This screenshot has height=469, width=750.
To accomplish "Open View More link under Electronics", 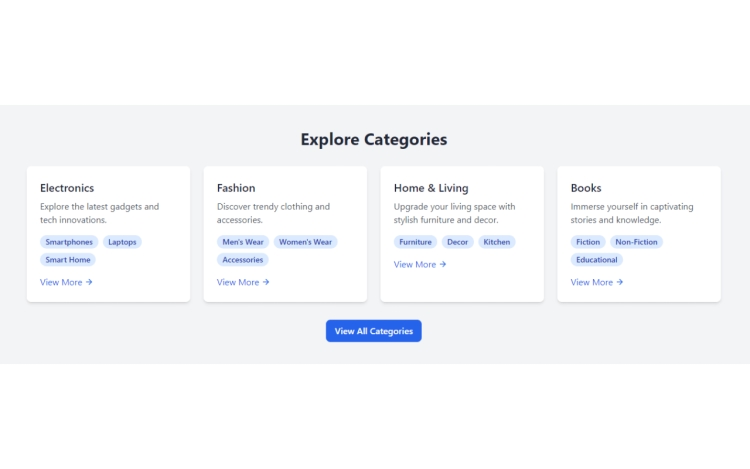I will pyautogui.click(x=66, y=282).
